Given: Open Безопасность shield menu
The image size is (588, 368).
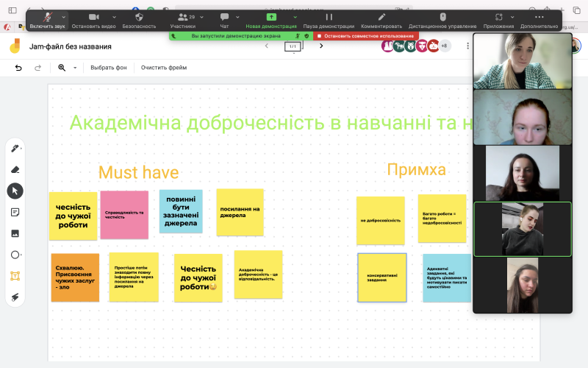Looking at the screenshot, I should pyautogui.click(x=139, y=21).
